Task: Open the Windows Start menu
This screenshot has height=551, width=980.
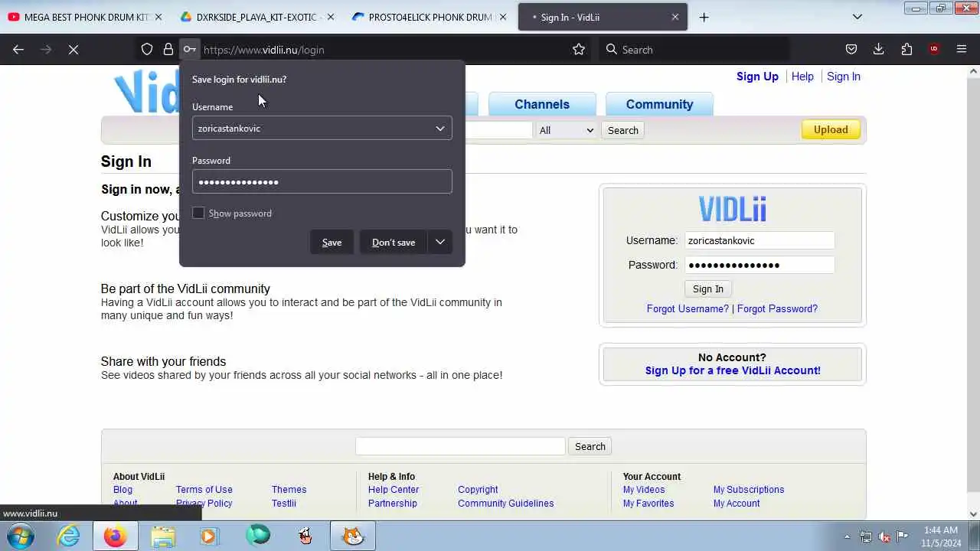Action: (x=21, y=536)
